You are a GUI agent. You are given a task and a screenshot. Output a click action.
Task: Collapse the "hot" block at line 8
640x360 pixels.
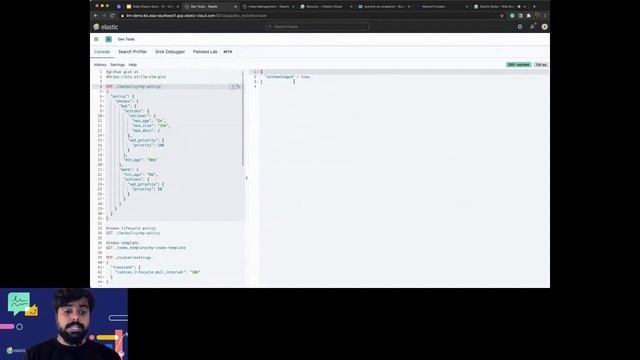pos(103,106)
